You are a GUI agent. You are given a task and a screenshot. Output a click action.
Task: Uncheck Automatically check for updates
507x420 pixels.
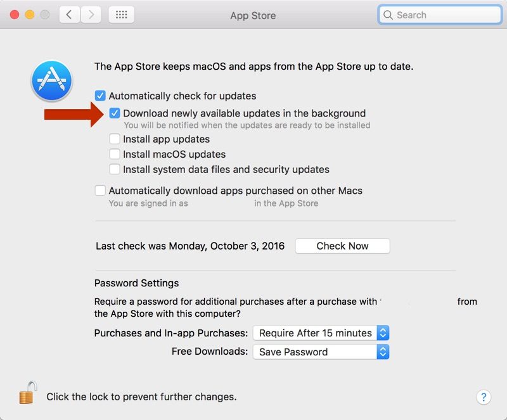coord(100,96)
